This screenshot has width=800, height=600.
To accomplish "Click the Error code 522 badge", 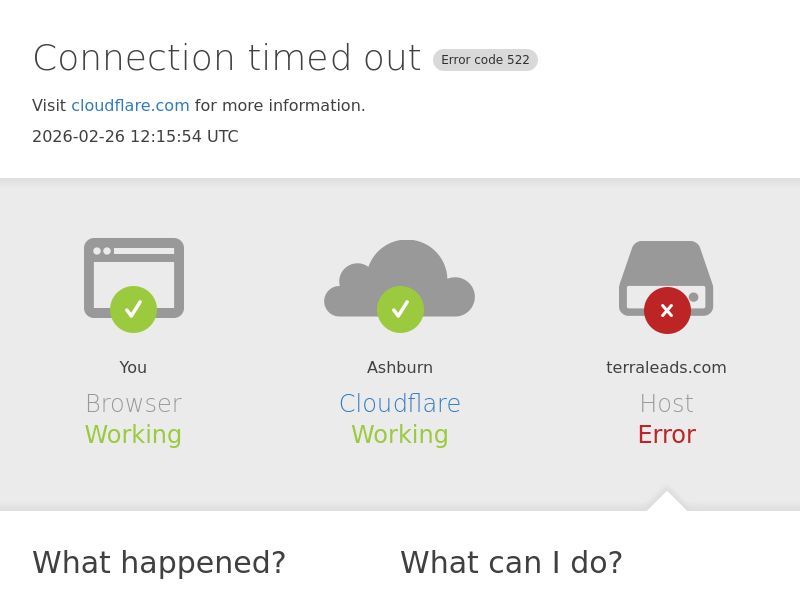I will (x=485, y=60).
